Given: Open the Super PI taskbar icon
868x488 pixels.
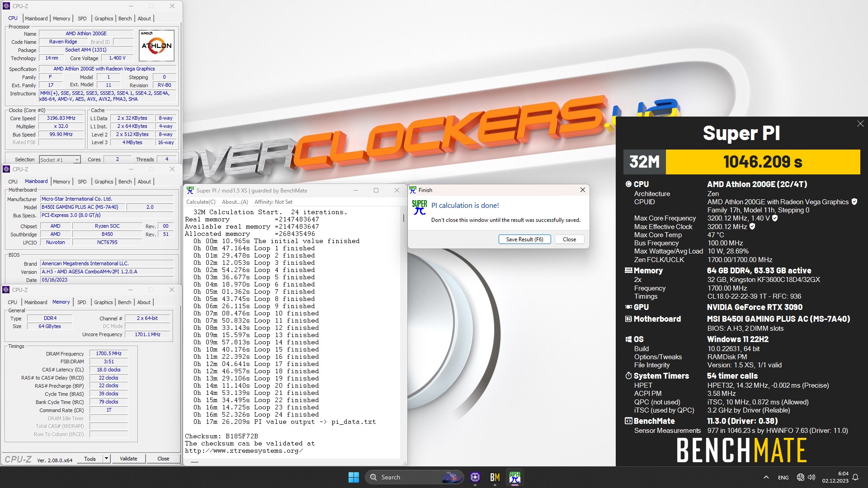Looking at the screenshot, I should coord(514,477).
